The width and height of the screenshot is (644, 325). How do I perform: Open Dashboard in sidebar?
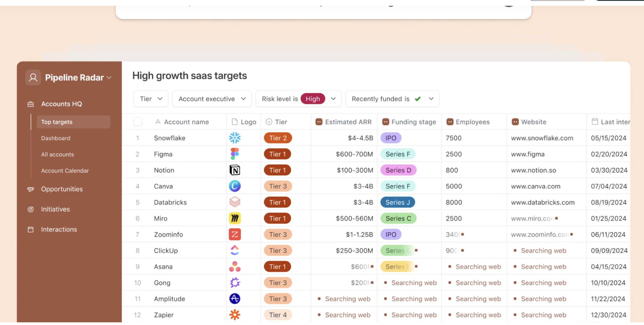coord(56,138)
